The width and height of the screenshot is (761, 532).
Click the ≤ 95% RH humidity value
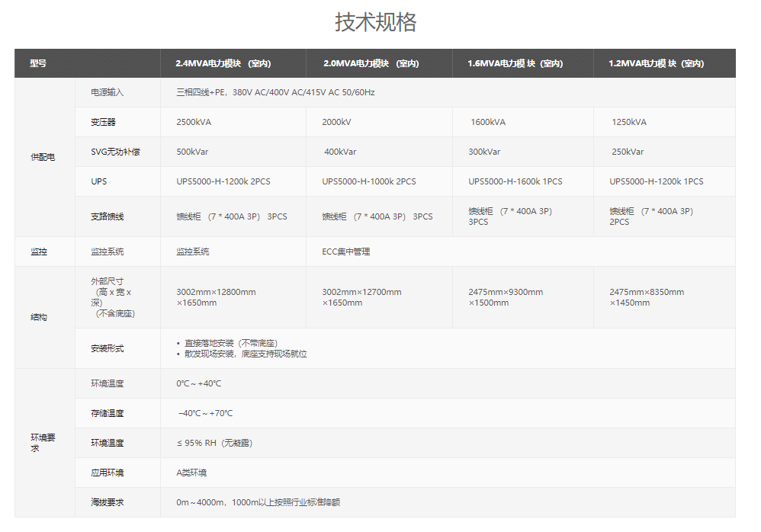point(214,443)
